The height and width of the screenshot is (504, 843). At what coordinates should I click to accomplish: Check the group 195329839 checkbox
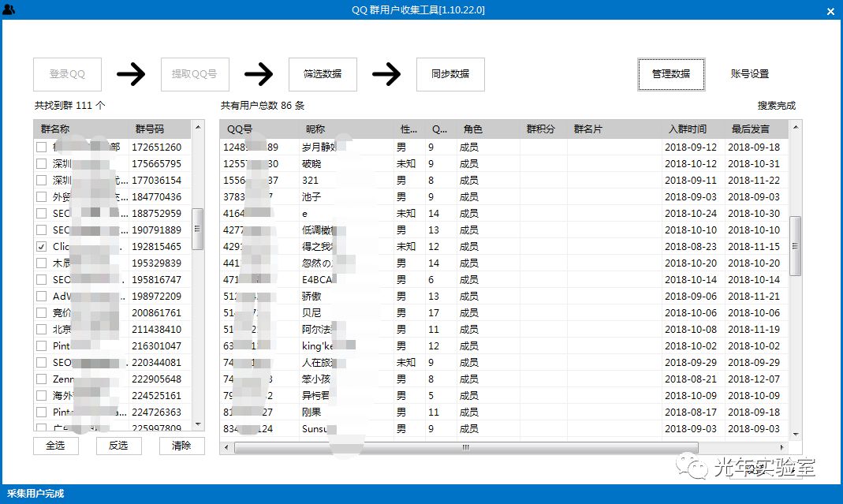click(x=41, y=263)
